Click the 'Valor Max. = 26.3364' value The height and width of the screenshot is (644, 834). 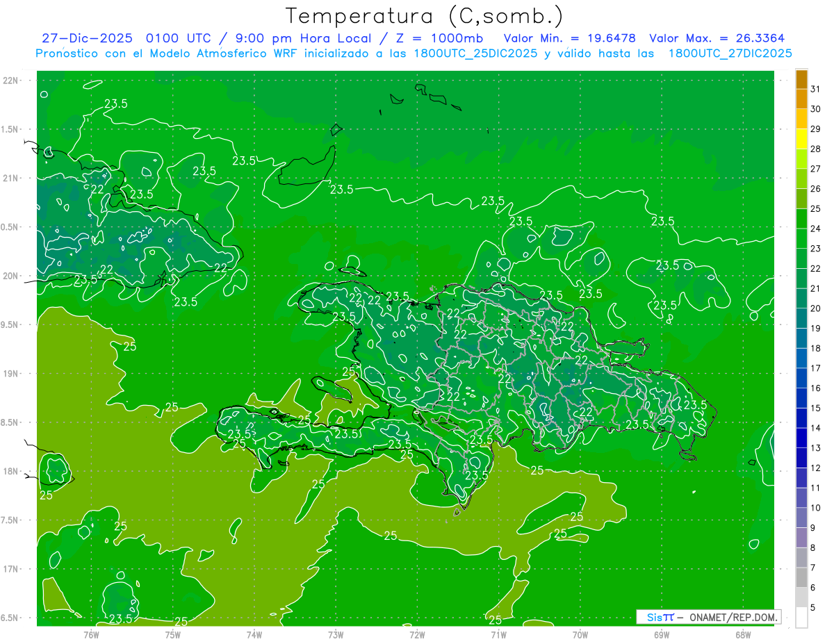click(717, 38)
